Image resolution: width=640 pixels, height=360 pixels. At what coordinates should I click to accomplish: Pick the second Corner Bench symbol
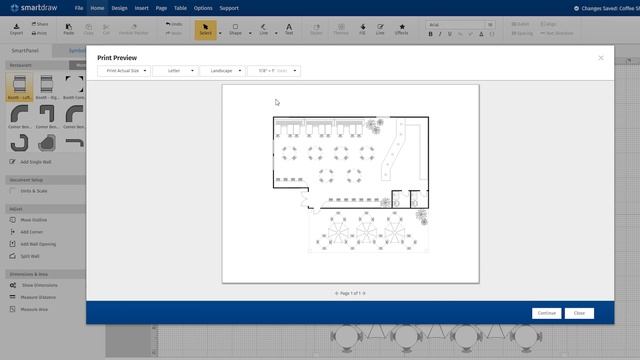47,116
